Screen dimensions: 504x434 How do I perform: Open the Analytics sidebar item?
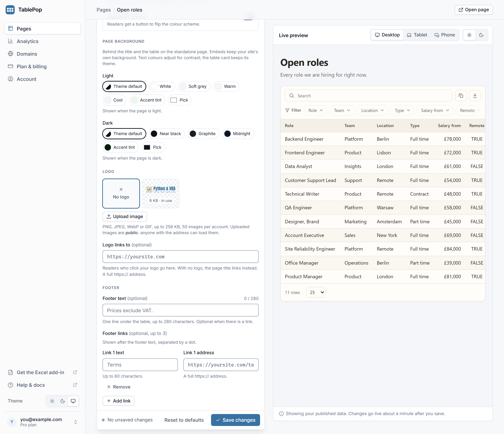42,41
